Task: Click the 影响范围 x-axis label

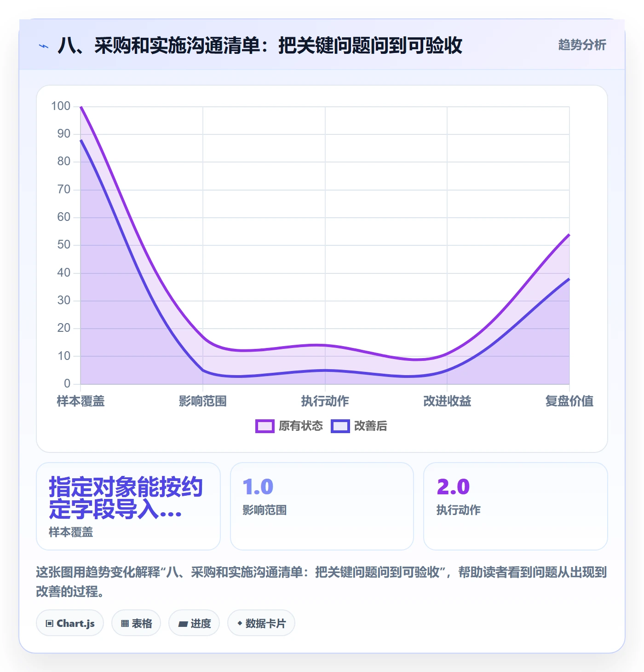Action: [203, 401]
